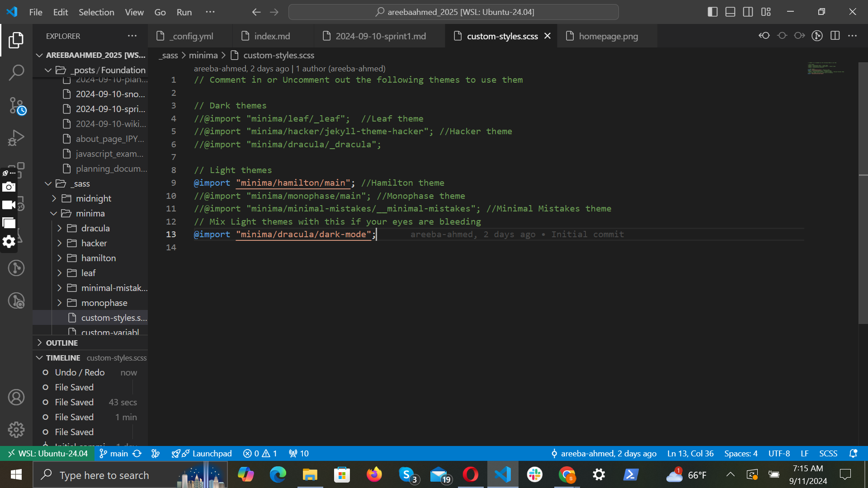Click the GitLens author codelens above line 1
The width and height of the screenshot is (868, 488).
[289, 69]
